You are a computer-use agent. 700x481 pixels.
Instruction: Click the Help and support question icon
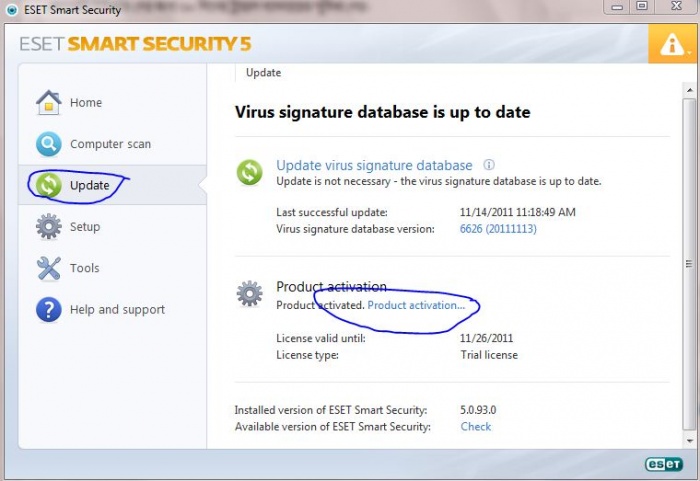(x=49, y=310)
